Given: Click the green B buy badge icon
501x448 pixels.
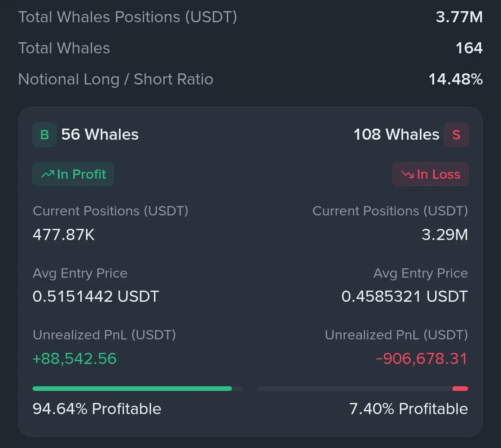Looking at the screenshot, I should pyautogui.click(x=45, y=135).
